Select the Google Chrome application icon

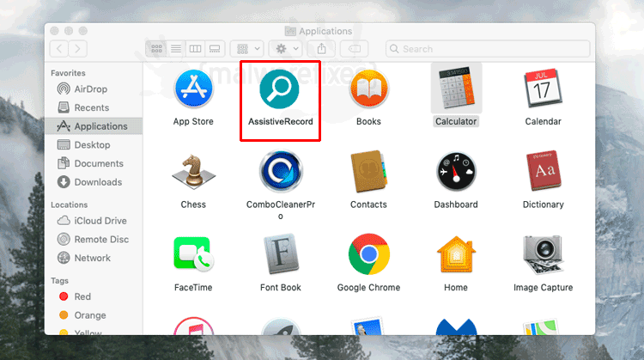tap(369, 254)
